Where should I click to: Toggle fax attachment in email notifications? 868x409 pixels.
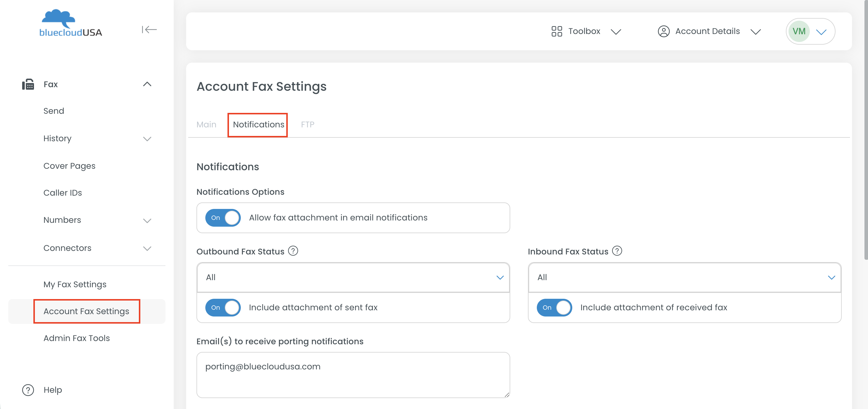coord(223,218)
